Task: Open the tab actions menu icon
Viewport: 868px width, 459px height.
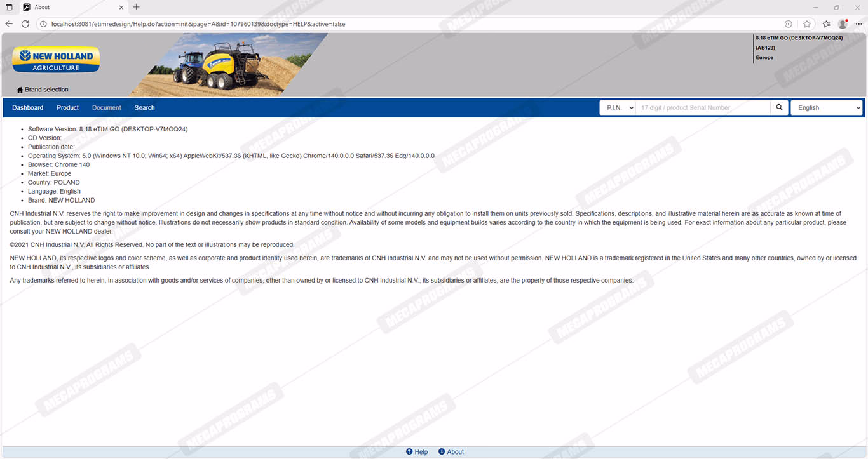Action: click(9, 7)
